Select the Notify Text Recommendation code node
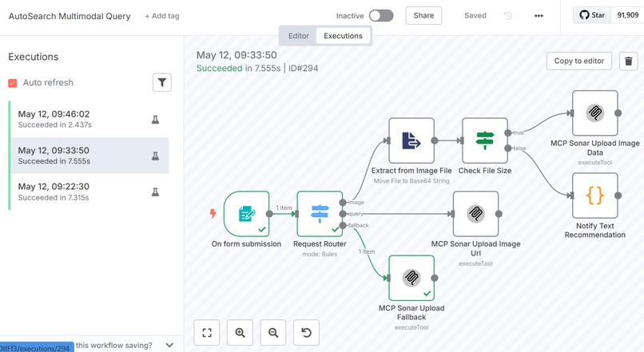This screenshot has height=352, width=644. tap(595, 196)
